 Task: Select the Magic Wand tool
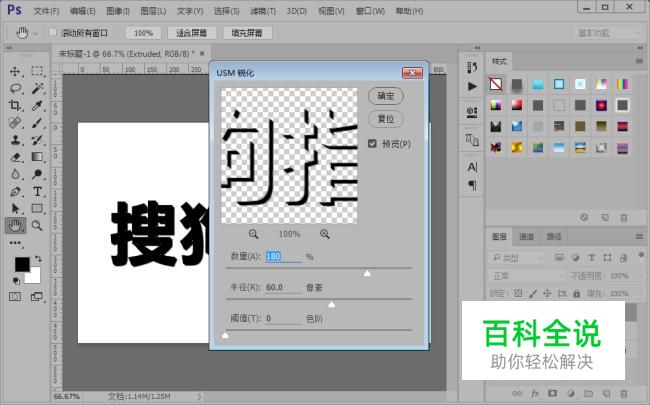click(x=37, y=88)
